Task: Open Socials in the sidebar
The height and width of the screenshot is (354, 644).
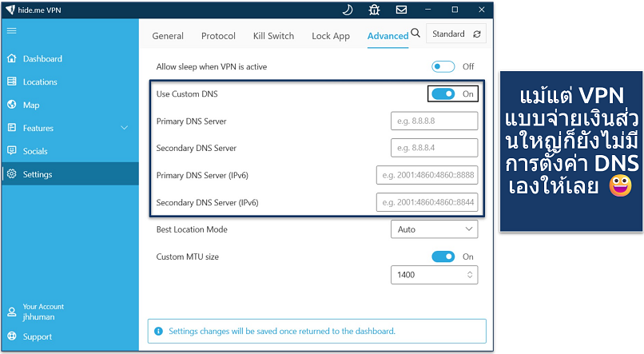Action: coord(35,151)
